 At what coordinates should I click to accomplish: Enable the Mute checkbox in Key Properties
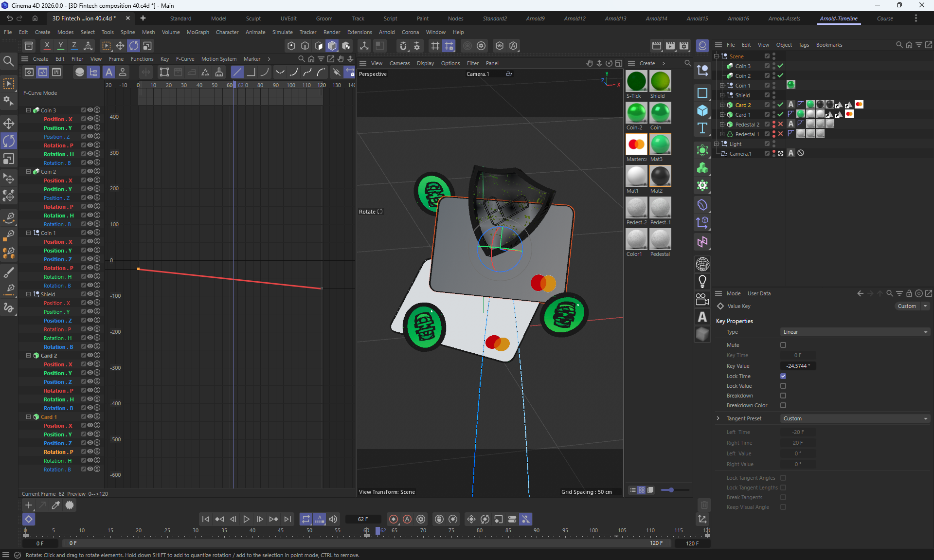click(783, 345)
